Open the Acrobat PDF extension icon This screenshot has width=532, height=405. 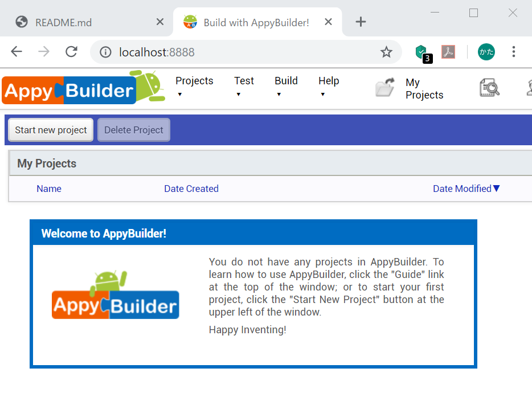click(x=448, y=52)
